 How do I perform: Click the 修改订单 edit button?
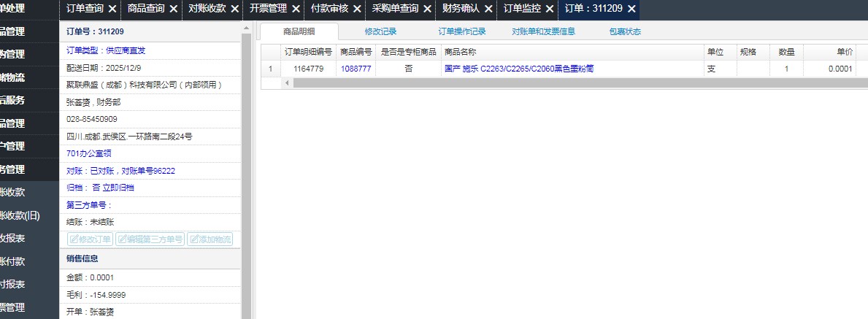coord(90,239)
